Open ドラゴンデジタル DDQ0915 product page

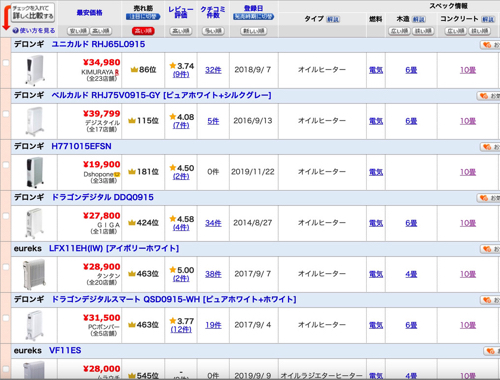pos(103,197)
